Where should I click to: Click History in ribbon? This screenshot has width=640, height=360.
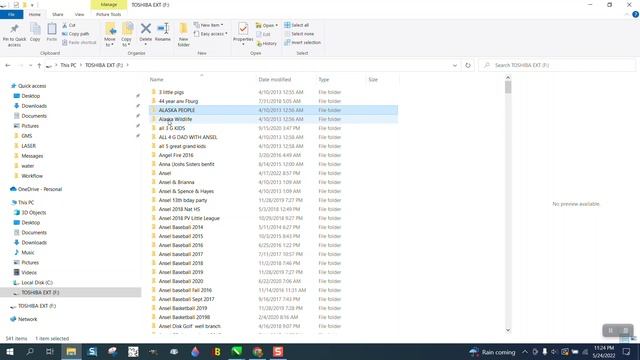(267, 43)
